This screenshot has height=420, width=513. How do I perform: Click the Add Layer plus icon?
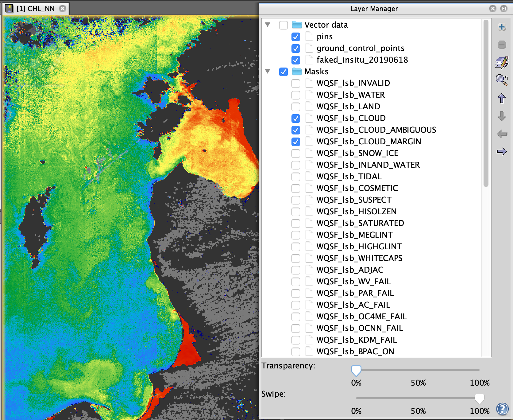click(x=502, y=27)
